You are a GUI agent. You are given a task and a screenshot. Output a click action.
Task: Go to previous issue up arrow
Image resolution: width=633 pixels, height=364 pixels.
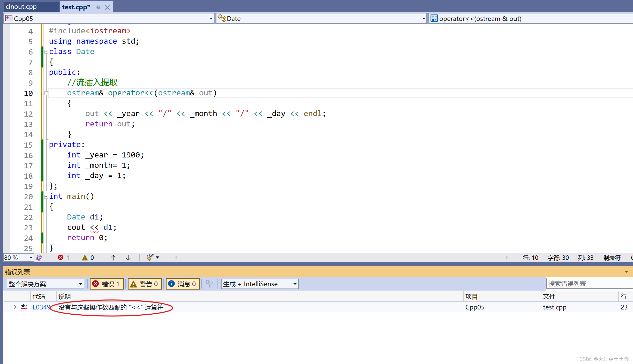[113, 257]
